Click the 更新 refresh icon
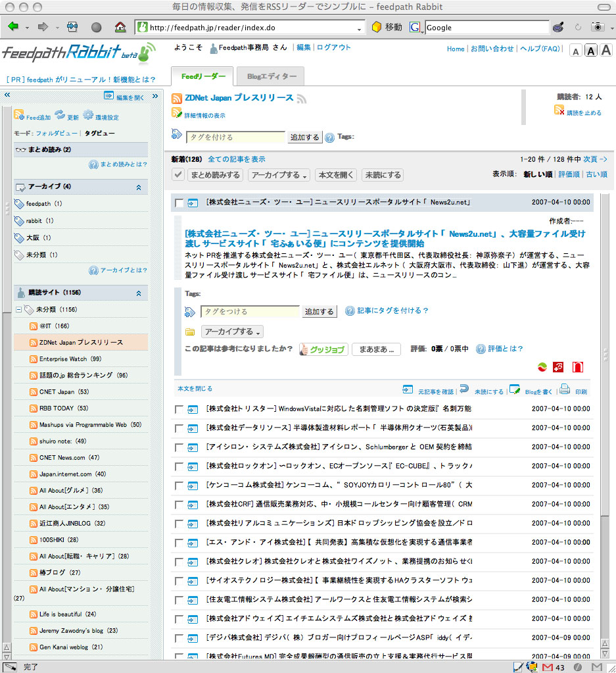 point(60,114)
